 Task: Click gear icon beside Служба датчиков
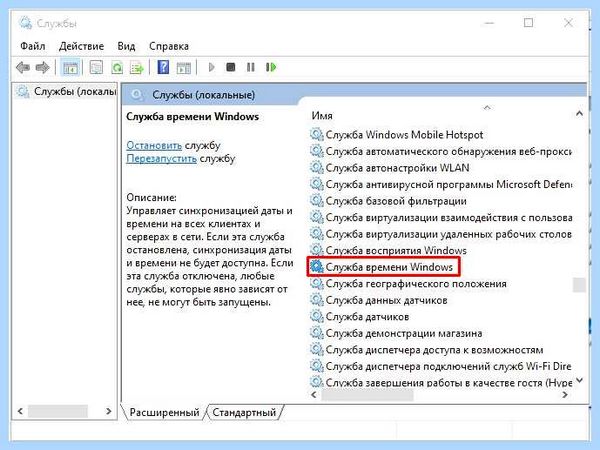316,316
